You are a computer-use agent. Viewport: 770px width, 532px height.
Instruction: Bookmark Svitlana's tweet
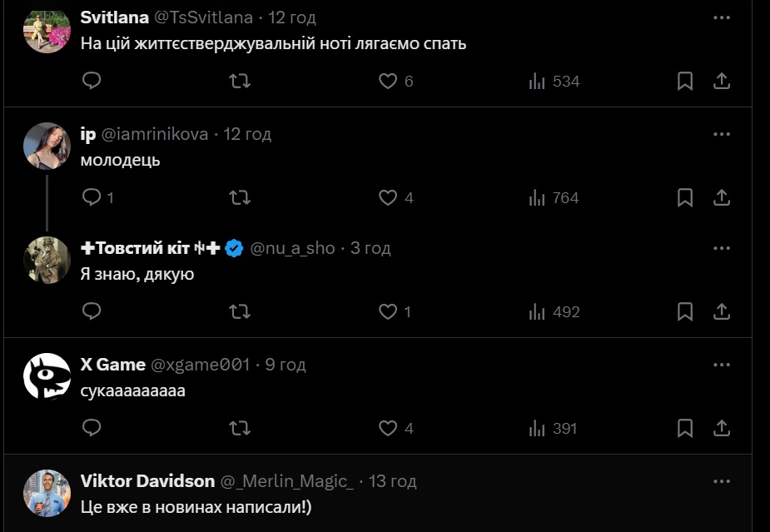tap(685, 81)
